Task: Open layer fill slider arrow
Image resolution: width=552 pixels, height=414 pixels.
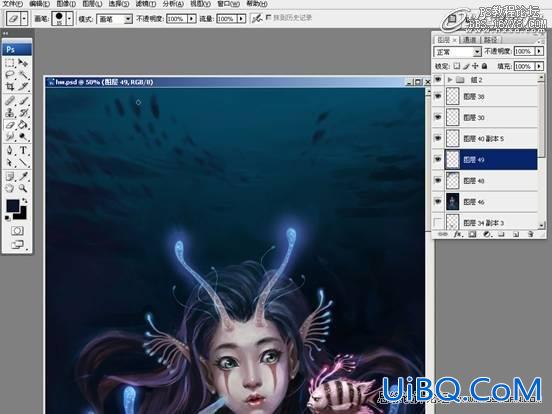Action: (539, 66)
